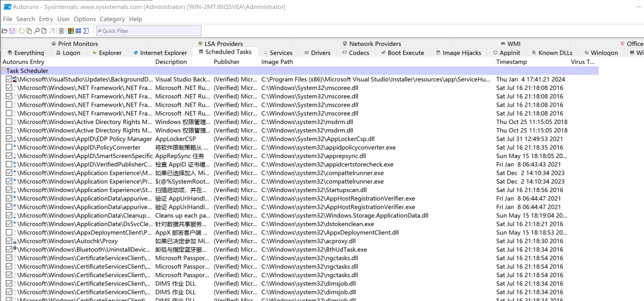This screenshot has height=301, width=644.
Task: Switch to the Winlogon tab
Action: tap(600, 52)
